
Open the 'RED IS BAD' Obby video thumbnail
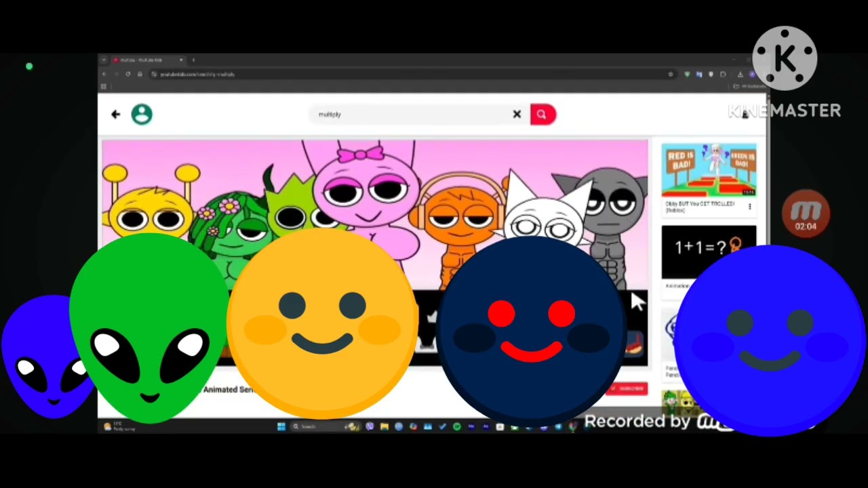[x=709, y=170]
